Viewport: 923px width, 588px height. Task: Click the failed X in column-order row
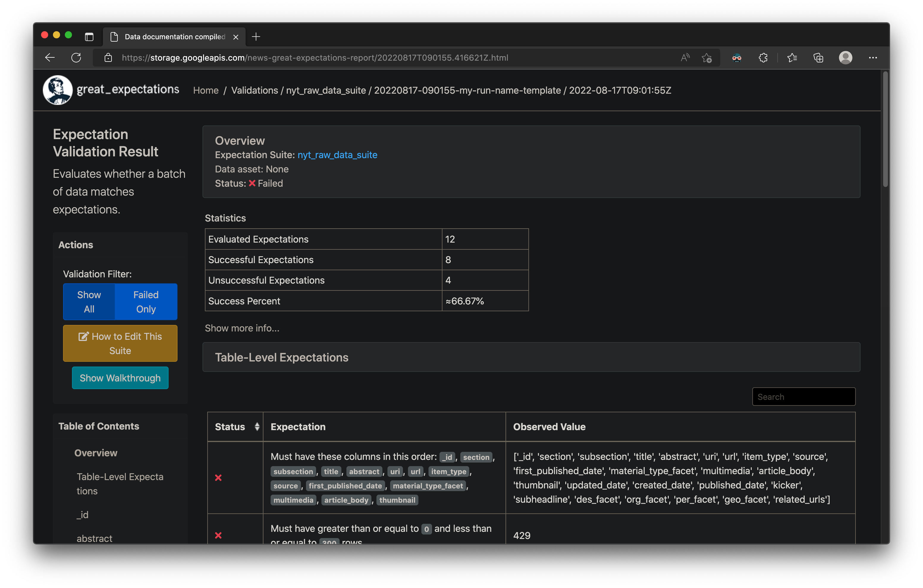tap(218, 478)
